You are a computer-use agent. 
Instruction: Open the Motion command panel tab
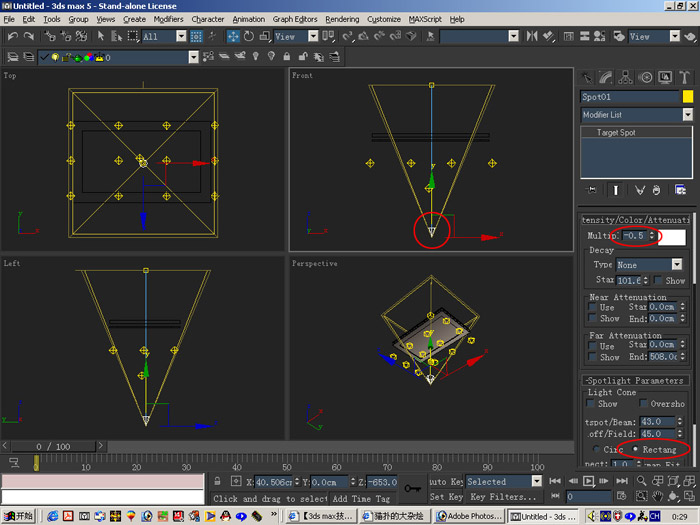tap(645, 77)
